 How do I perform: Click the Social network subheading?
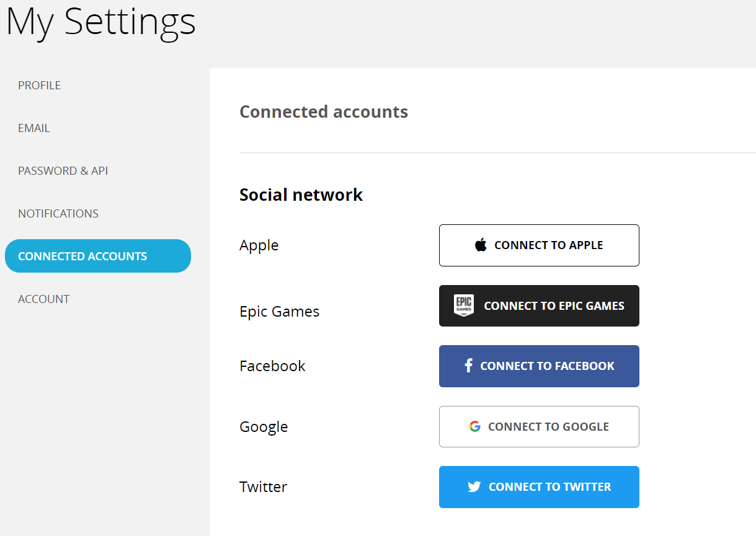click(x=301, y=195)
